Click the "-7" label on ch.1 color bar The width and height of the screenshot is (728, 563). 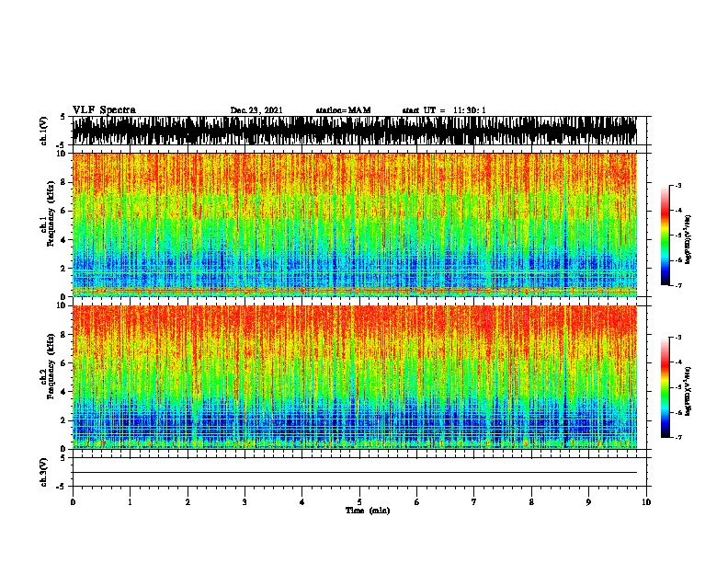[x=677, y=285]
